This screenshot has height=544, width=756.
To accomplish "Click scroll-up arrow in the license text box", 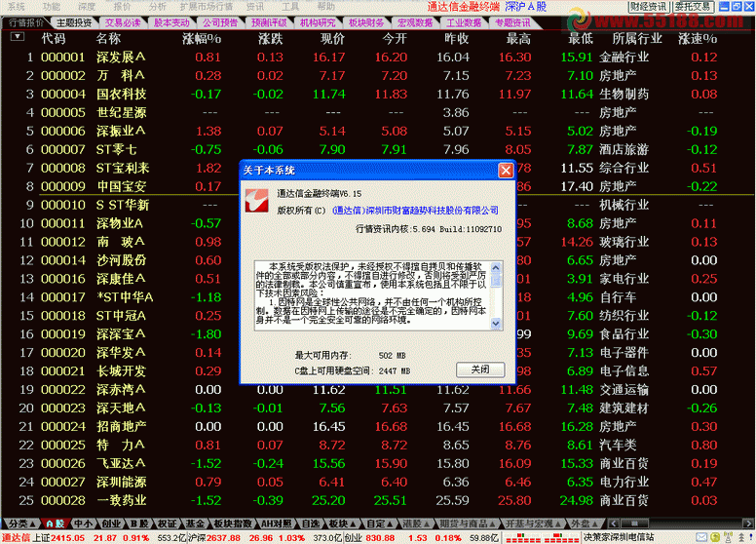I will (496, 267).
